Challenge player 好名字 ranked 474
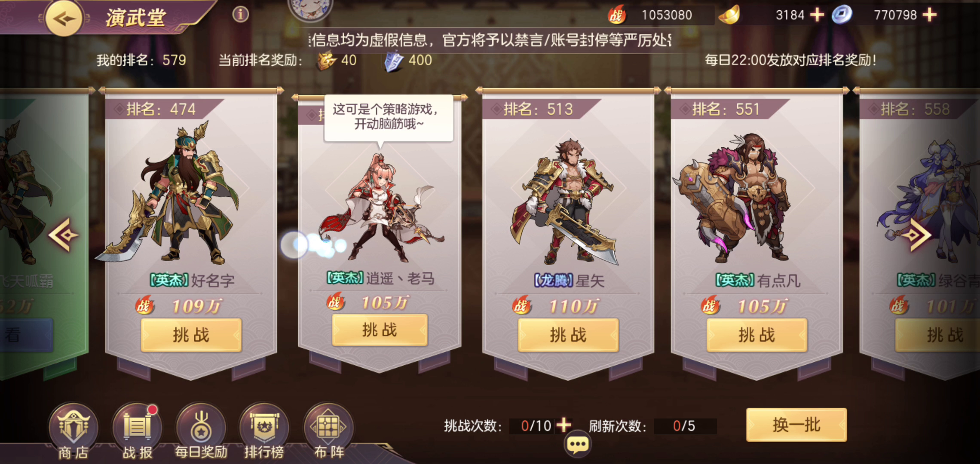This screenshot has width=980, height=464. [x=191, y=335]
